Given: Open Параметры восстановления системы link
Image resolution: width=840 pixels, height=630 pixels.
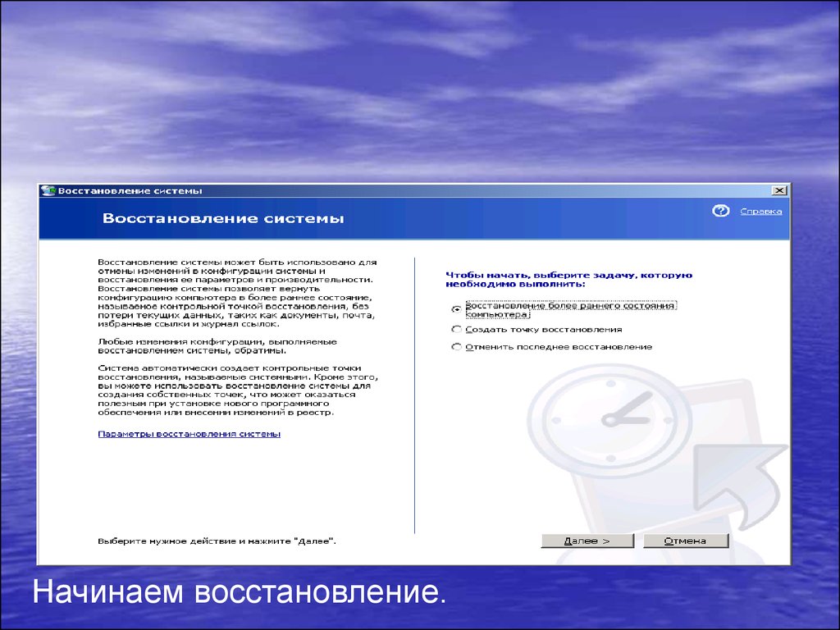Looking at the screenshot, I should [x=189, y=434].
